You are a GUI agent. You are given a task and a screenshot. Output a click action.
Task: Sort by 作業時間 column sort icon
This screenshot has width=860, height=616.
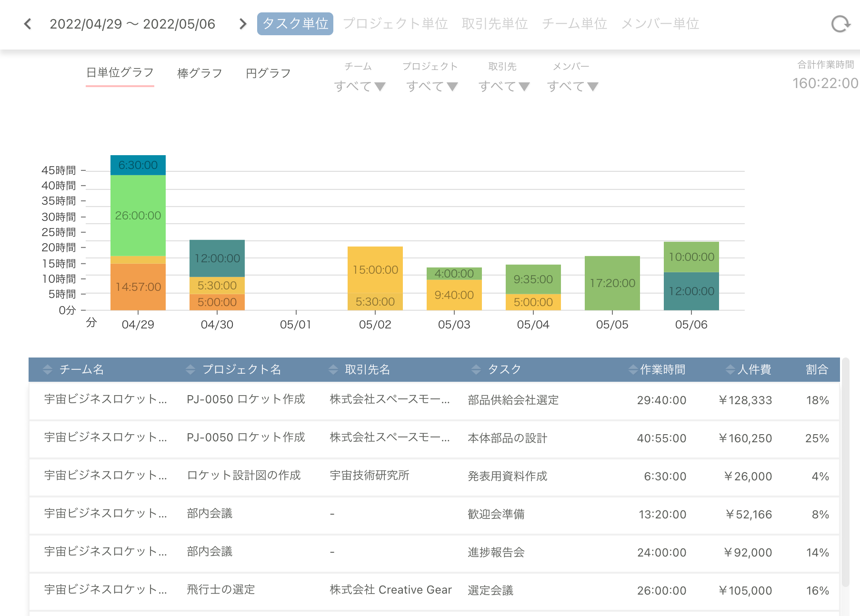pos(633,369)
